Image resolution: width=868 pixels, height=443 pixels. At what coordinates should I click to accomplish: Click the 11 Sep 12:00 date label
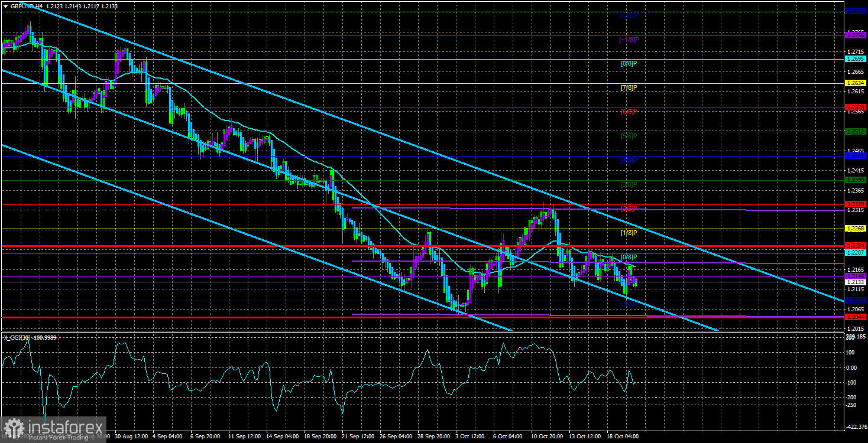(x=245, y=437)
